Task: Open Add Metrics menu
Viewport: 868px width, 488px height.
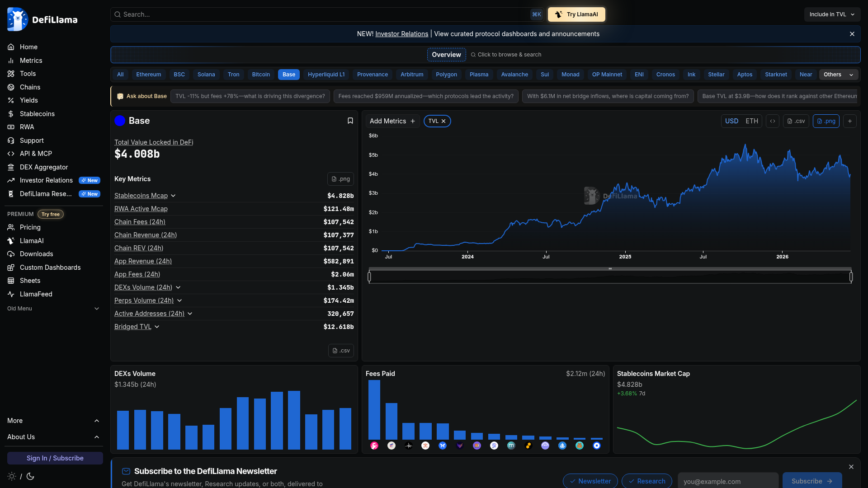Action: 392,121
